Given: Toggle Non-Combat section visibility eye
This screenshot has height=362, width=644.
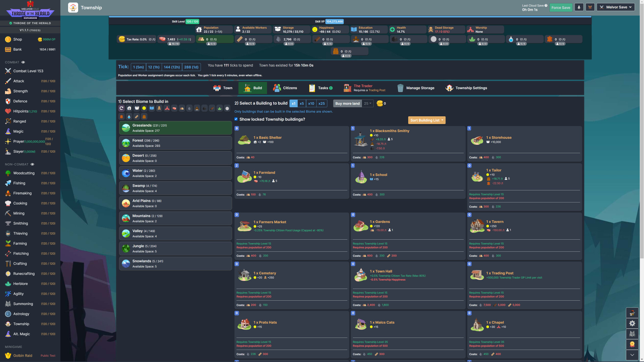Looking at the screenshot, I should click(32, 164).
